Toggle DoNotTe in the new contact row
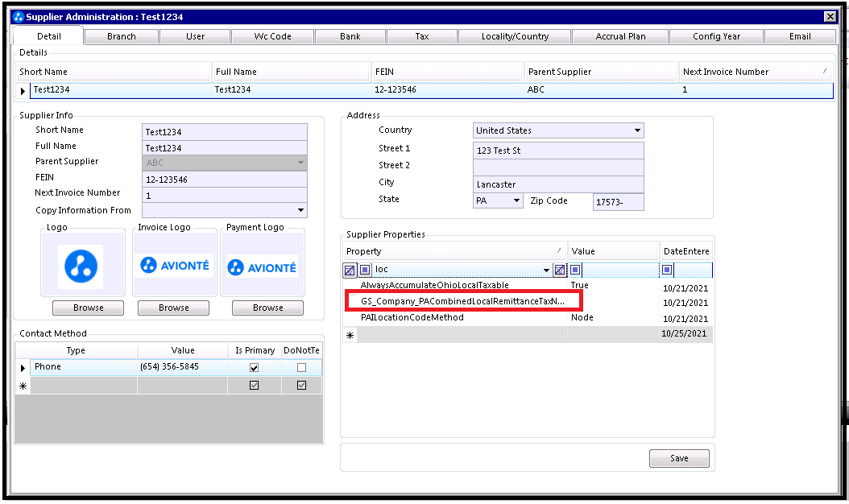This screenshot has height=504, width=849. click(301, 386)
